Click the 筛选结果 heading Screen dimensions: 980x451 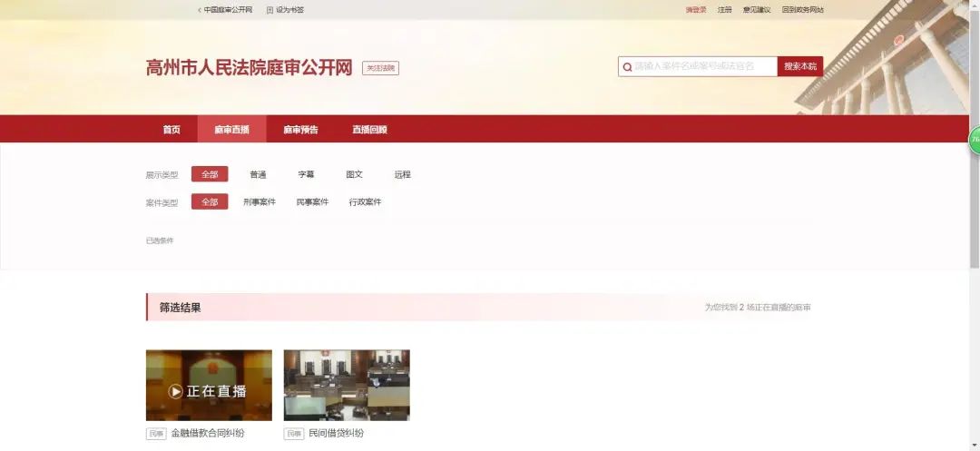click(180, 308)
